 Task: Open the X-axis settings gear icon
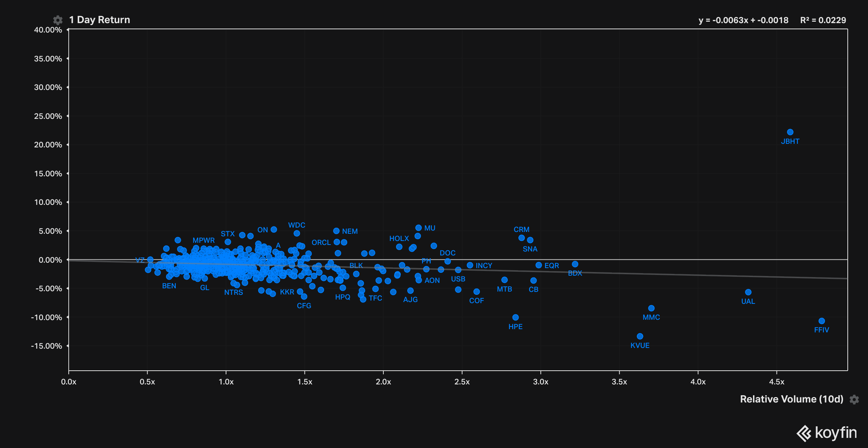(854, 399)
